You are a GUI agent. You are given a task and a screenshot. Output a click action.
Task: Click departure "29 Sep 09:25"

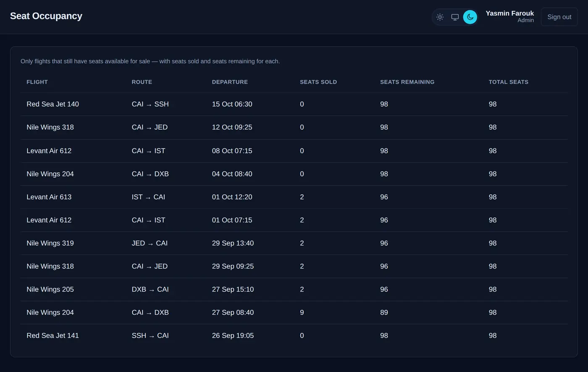point(233,266)
